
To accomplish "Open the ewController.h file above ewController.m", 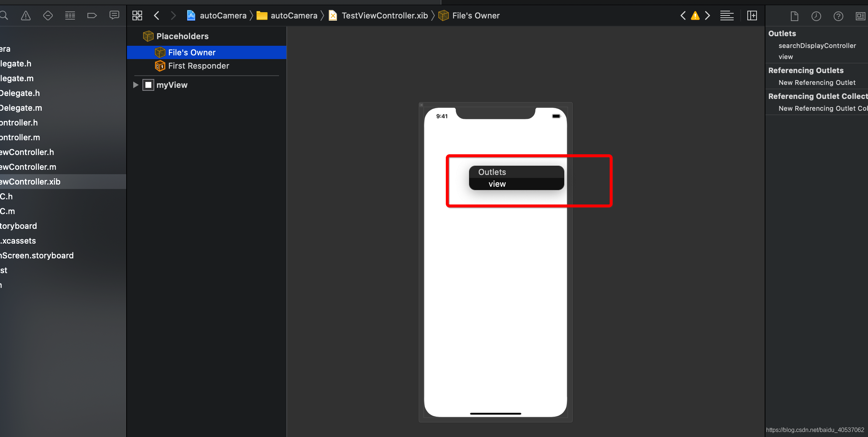I will click(27, 152).
